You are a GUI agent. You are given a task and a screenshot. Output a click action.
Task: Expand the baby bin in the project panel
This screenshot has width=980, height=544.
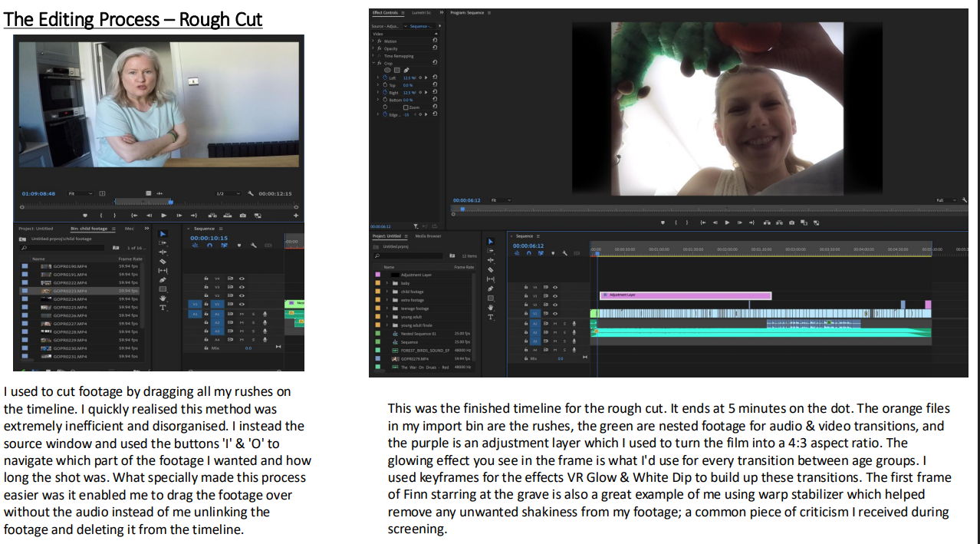pos(386,283)
